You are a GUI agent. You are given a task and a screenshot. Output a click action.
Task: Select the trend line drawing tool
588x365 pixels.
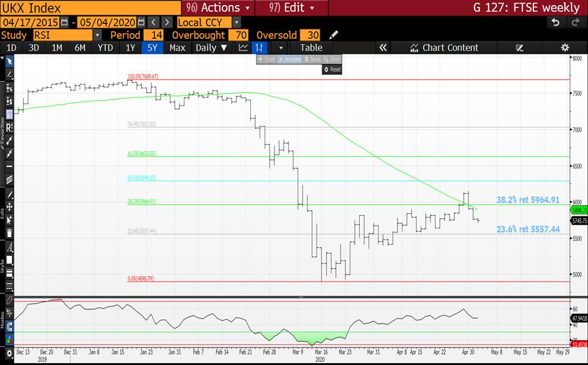click(x=9, y=74)
